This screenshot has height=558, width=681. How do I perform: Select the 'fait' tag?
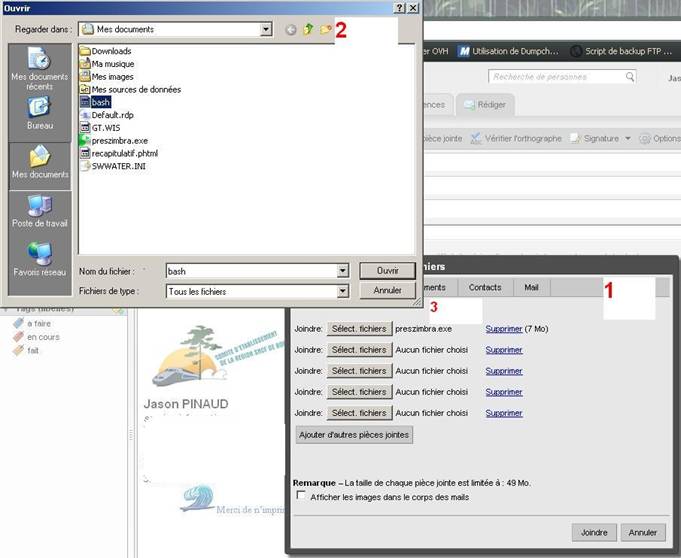[x=26, y=350]
